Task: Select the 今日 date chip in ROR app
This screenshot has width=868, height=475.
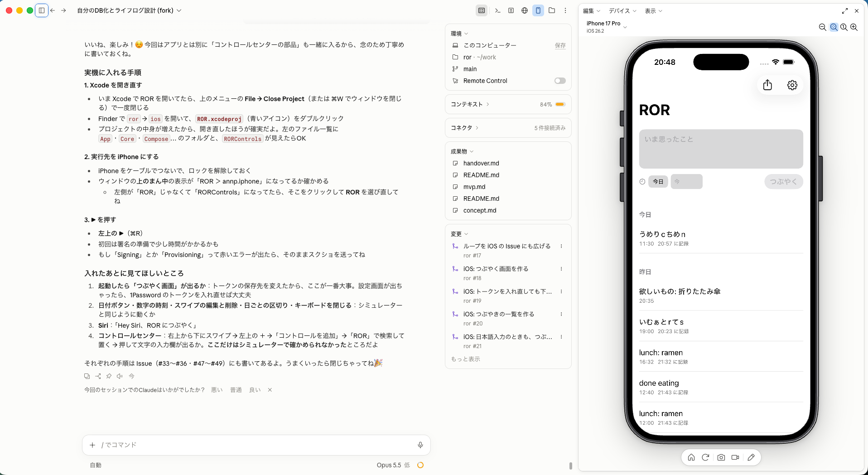Action: click(x=658, y=182)
